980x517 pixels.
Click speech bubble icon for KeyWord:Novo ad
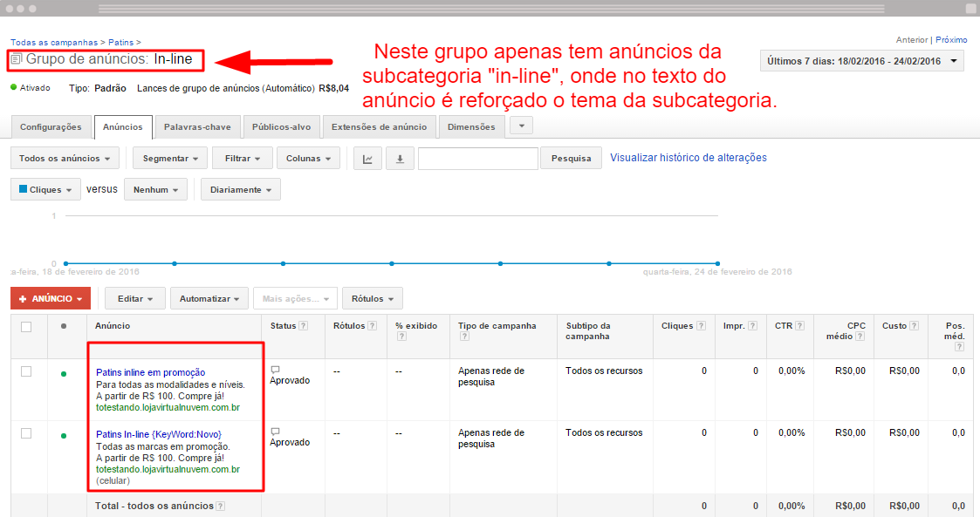[x=275, y=432]
